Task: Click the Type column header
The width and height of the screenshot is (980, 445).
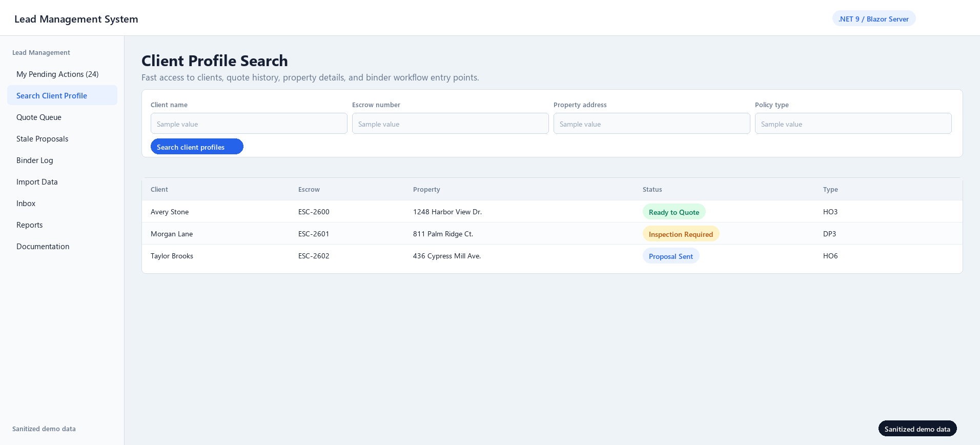Action: tap(830, 189)
